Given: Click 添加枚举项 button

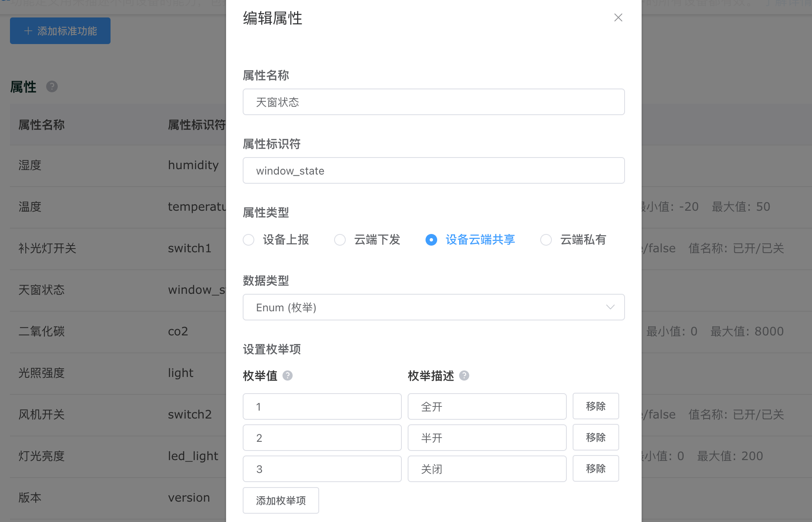Looking at the screenshot, I should point(281,500).
